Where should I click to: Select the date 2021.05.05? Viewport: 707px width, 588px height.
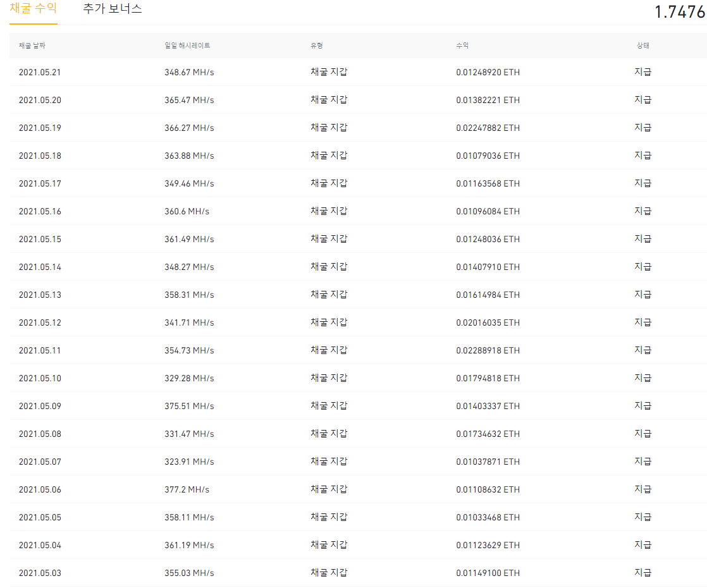tap(40, 517)
